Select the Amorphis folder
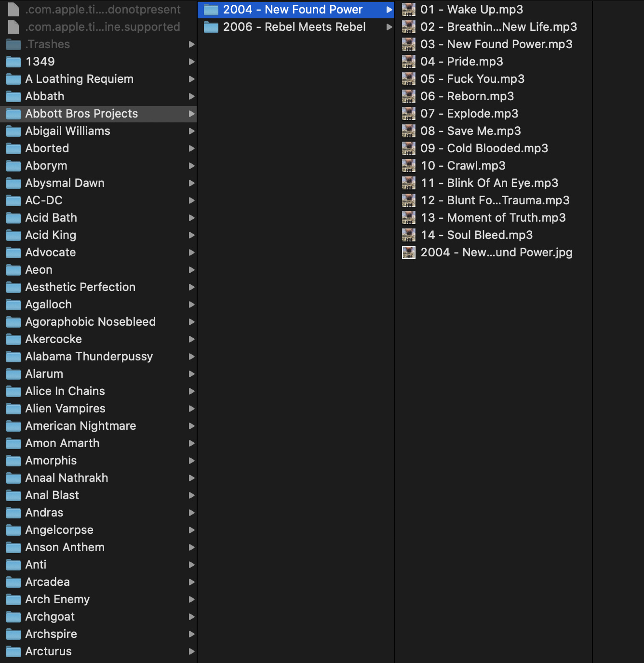 pyautogui.click(x=98, y=461)
